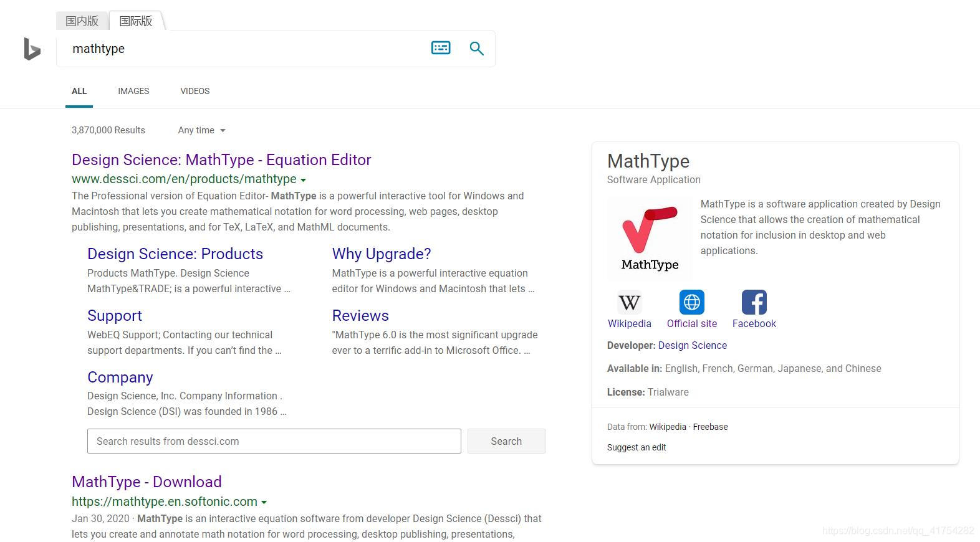Expand the arrow beside www.dessci.com URL
The image size is (980, 542).
coord(304,180)
